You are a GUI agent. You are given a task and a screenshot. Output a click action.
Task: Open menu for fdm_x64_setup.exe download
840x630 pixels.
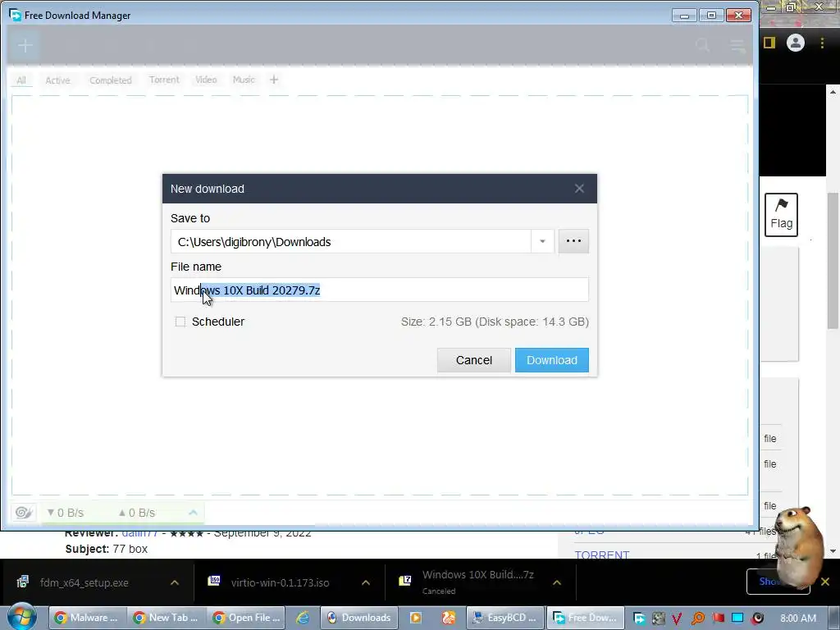click(174, 582)
